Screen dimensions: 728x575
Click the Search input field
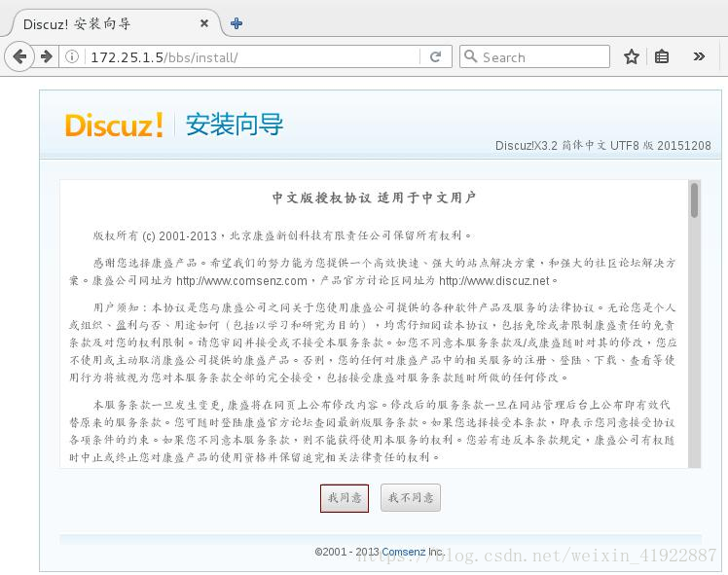tap(535, 56)
